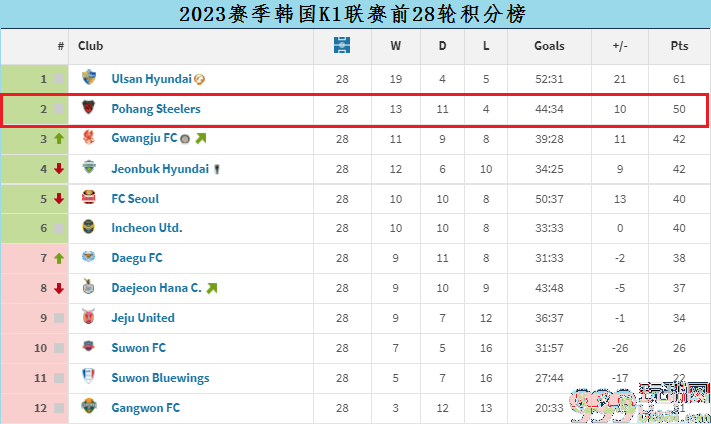Click the red down arrow at rank 4
This screenshot has height=424, width=711.
59,169
